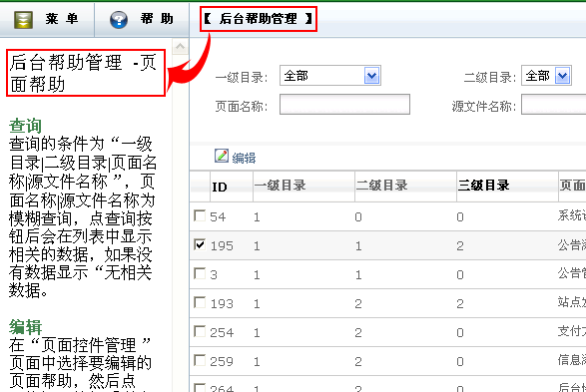Click the 编辑 link
This screenshot has height=392, width=586.
pos(244,158)
